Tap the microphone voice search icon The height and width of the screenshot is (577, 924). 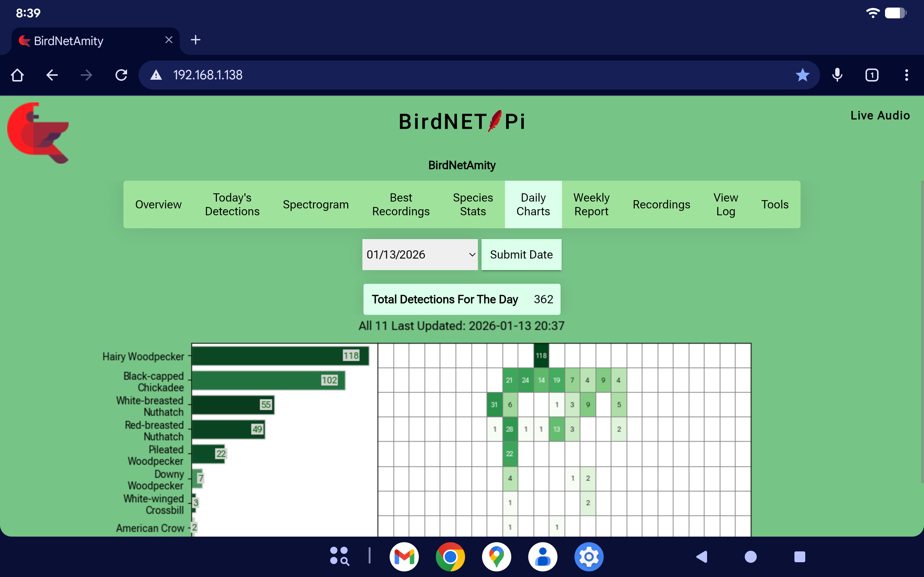(837, 75)
